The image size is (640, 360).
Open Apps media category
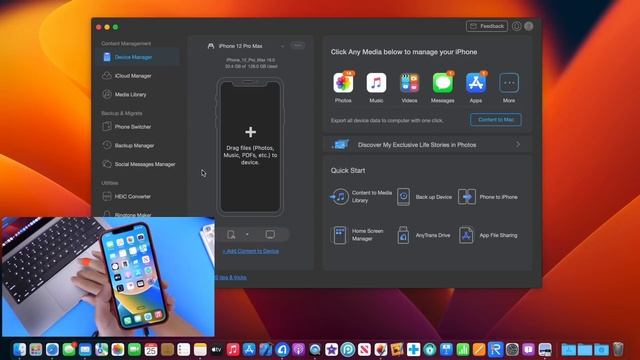pos(476,83)
